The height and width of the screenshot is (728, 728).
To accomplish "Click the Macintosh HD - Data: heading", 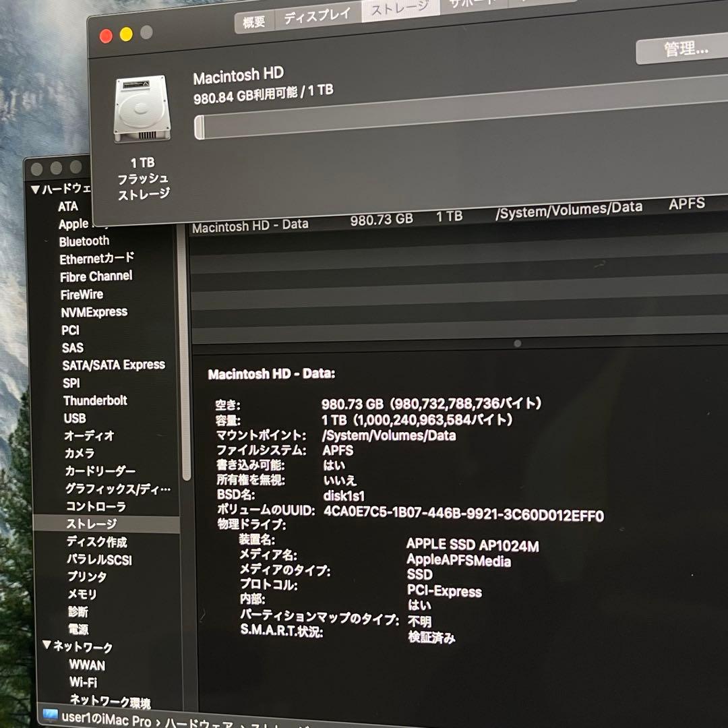I will click(x=271, y=373).
